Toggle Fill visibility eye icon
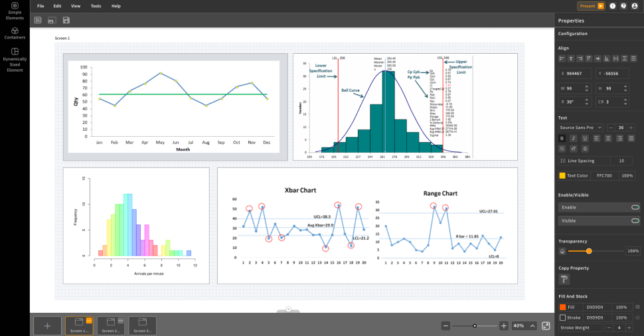This screenshot has height=336, width=644. coord(637,307)
